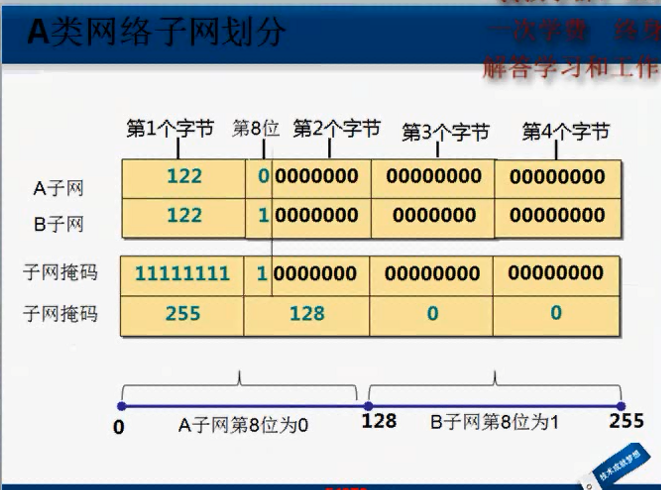
Task: Click the 第2个字节 column heading
Action: 337,129
